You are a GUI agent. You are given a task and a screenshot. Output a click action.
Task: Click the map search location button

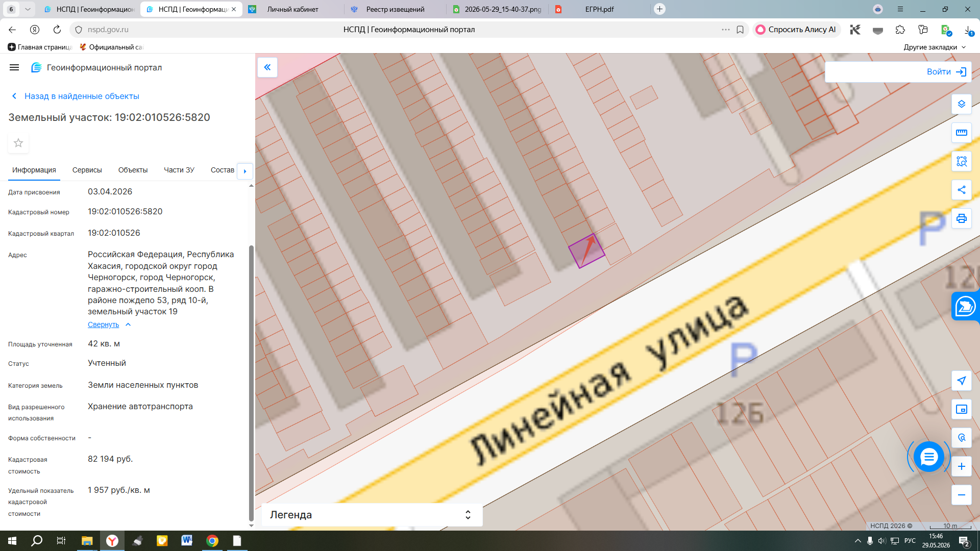click(962, 438)
